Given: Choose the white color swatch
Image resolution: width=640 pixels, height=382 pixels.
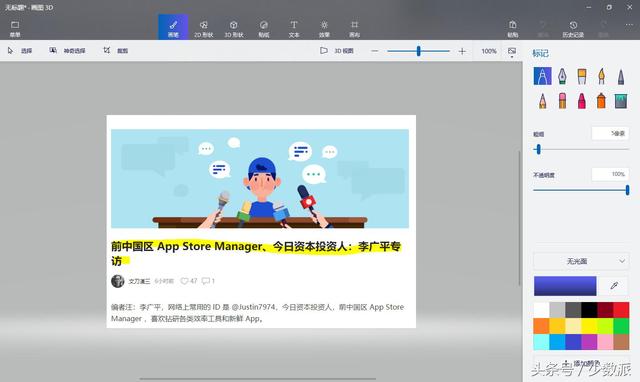Looking at the screenshot, I should [x=541, y=310].
